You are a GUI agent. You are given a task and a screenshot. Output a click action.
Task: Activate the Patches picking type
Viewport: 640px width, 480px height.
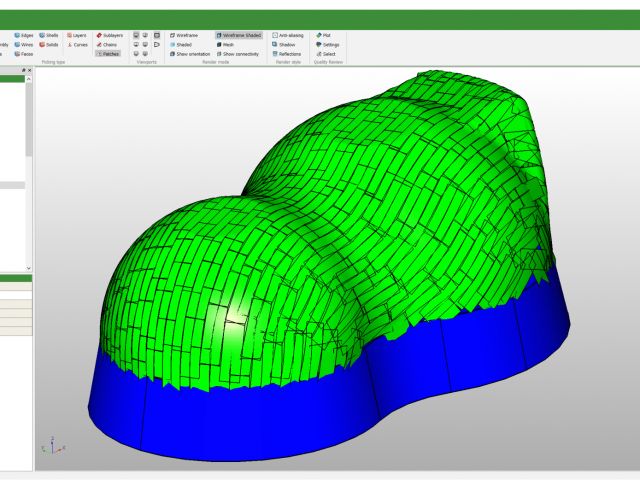tap(108, 54)
